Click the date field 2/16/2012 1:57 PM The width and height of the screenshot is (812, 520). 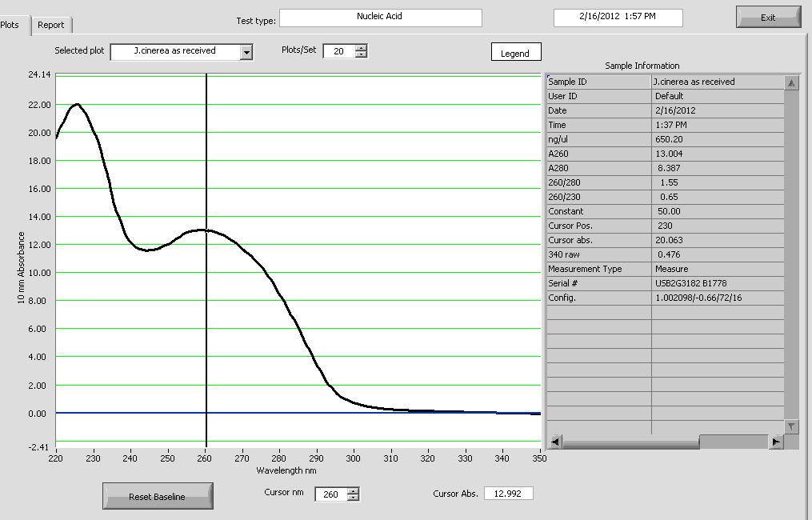click(618, 18)
